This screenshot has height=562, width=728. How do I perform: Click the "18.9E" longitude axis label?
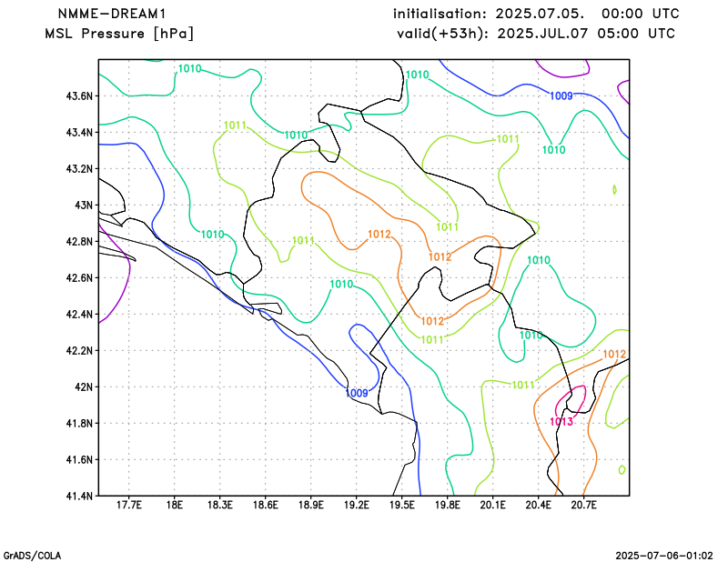coord(310,505)
